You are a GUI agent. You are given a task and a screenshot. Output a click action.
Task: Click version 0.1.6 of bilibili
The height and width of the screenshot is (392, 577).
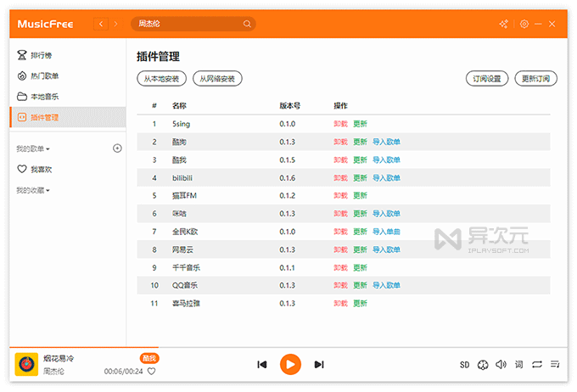pos(287,178)
